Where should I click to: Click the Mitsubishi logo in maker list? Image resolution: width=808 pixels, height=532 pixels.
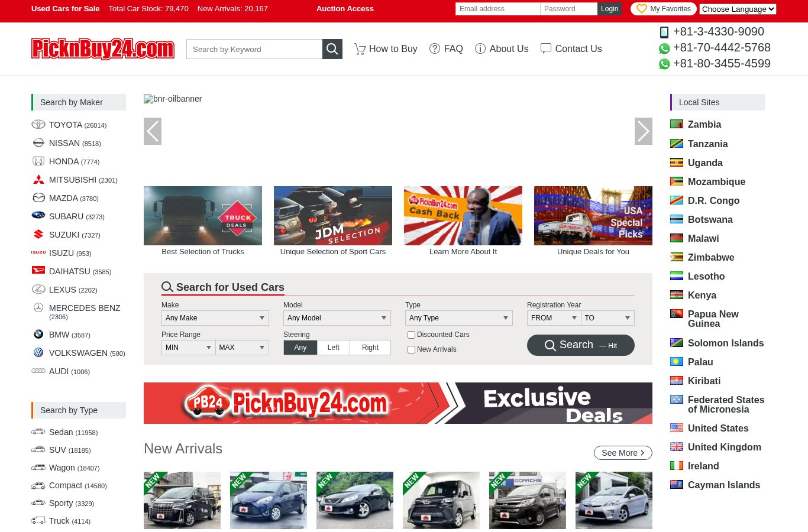pyautogui.click(x=38, y=180)
